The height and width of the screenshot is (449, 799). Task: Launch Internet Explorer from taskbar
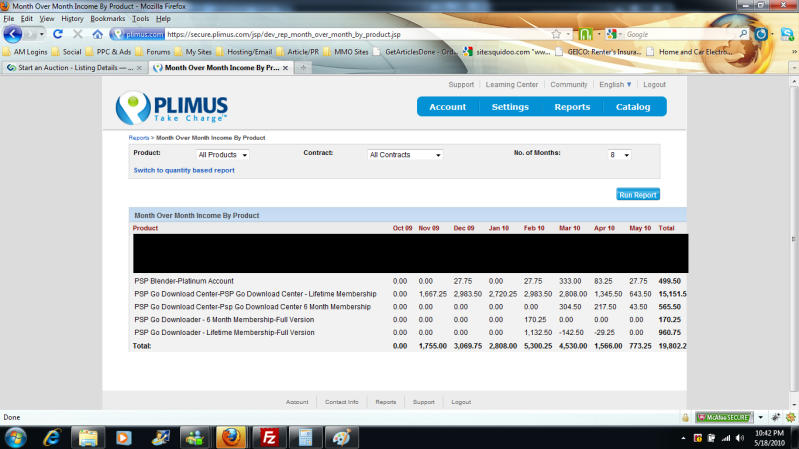[x=52, y=438]
